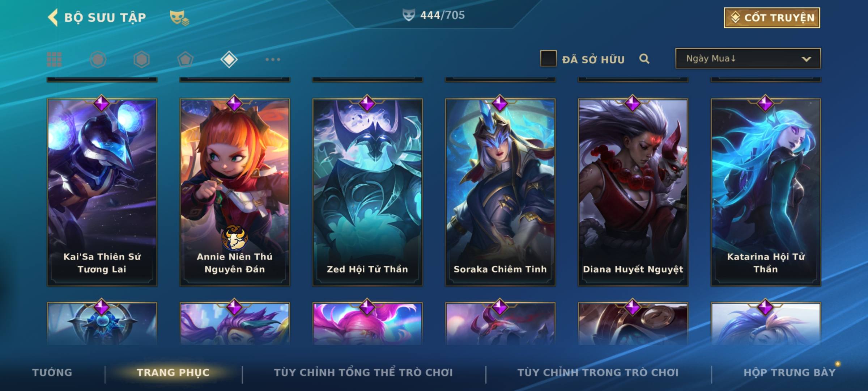
Task: Select the all-skins grid filter icon
Action: [x=54, y=59]
